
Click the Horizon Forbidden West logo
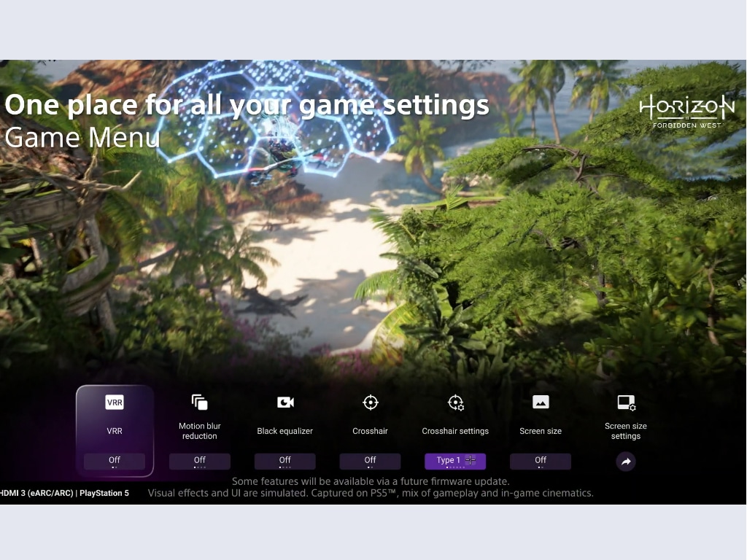tap(686, 112)
